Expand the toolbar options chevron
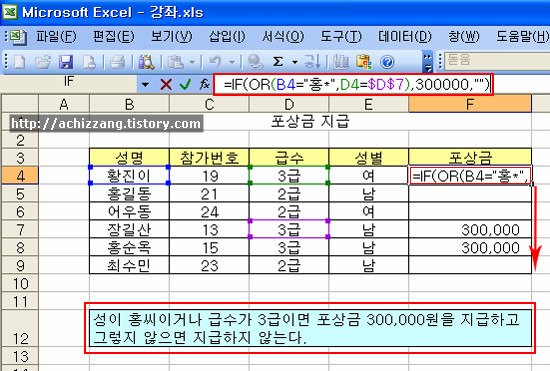 point(427,62)
